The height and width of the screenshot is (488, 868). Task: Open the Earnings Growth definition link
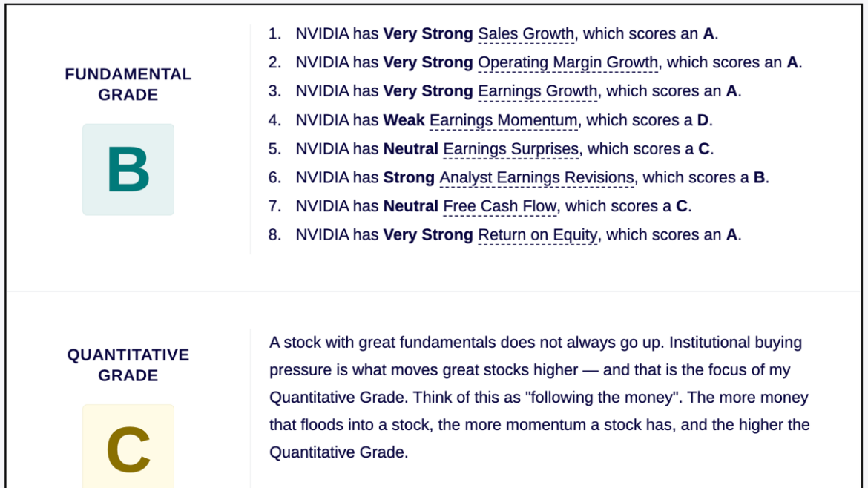(x=538, y=91)
